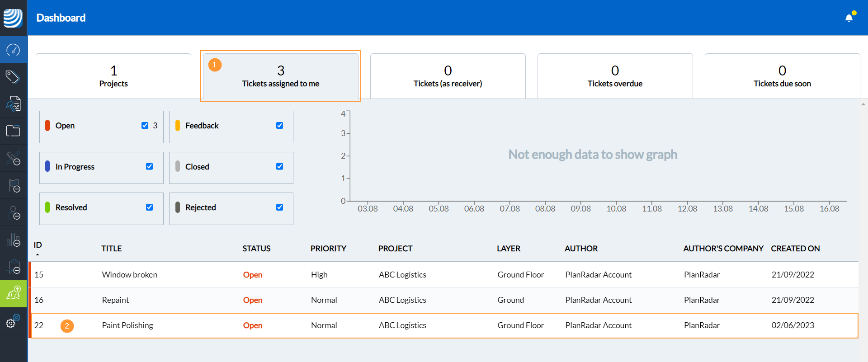The width and height of the screenshot is (868, 362).
Task: Sort table by ID column header
Action: coord(38,245)
